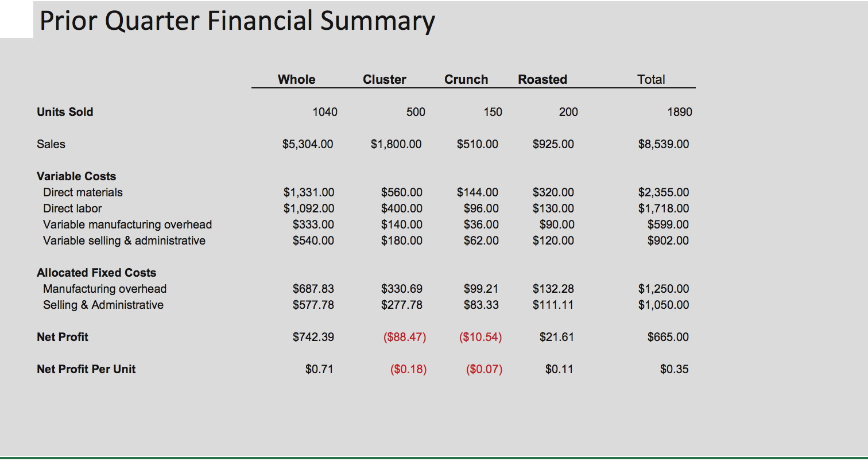This screenshot has width=868, height=465.
Task: Click the Allocated Fixed Costs heading
Action: click(x=96, y=273)
